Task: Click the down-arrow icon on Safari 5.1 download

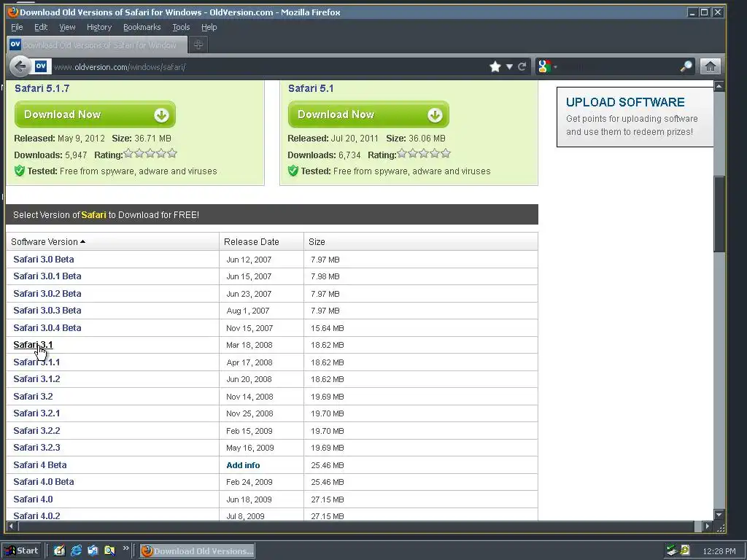Action: coord(435,114)
